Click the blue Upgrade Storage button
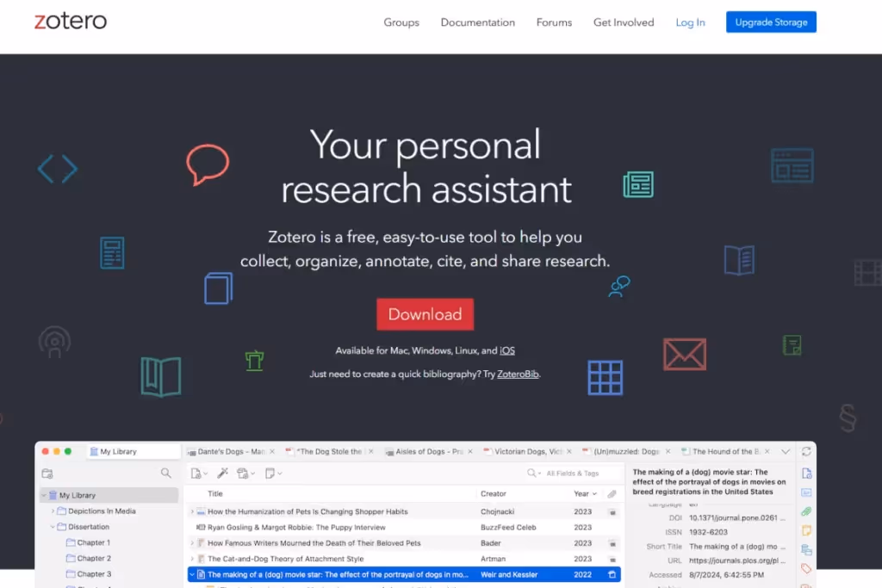The image size is (882, 588). [x=771, y=22]
